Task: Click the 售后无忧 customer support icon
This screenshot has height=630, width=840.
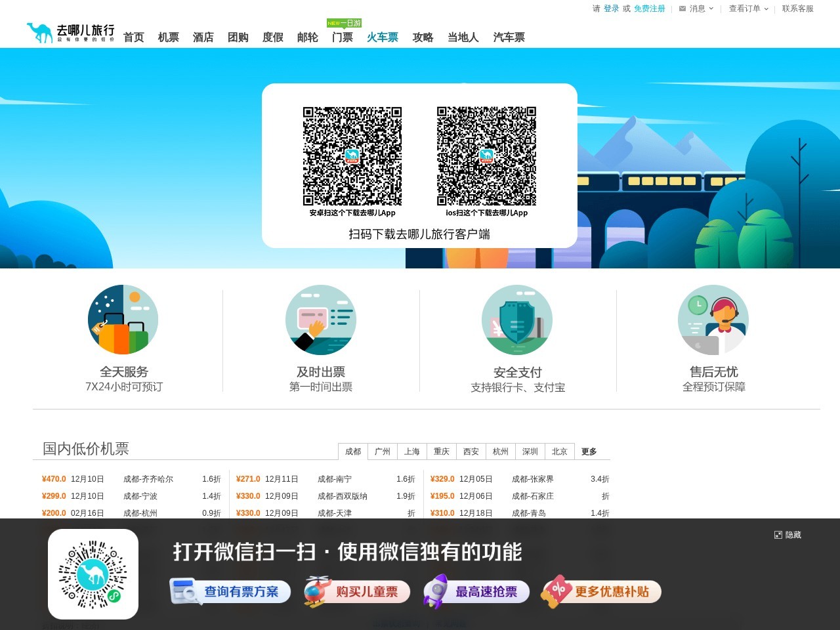Action: click(x=713, y=320)
